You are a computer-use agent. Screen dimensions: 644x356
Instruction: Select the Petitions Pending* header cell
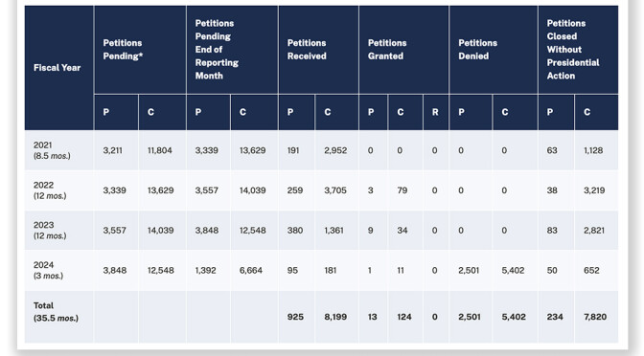(140, 50)
